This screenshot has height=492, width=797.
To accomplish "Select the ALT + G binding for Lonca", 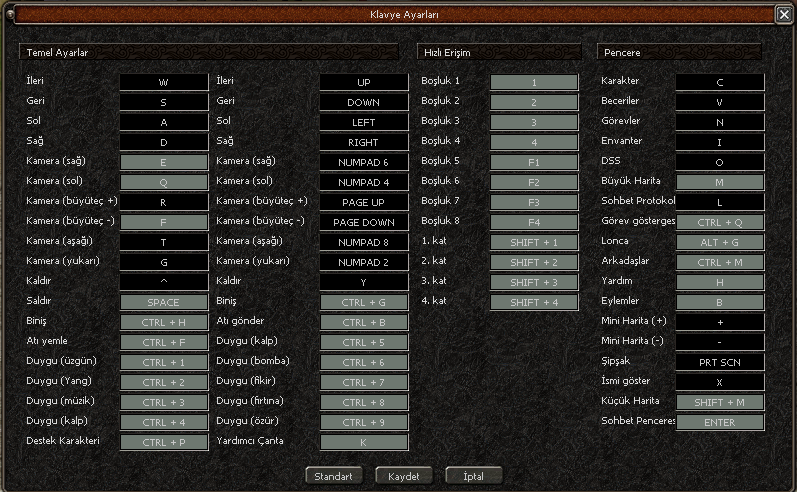I will point(719,242).
